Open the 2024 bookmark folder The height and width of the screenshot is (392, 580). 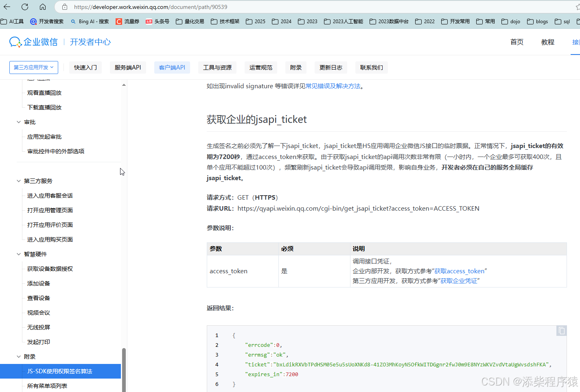282,22
